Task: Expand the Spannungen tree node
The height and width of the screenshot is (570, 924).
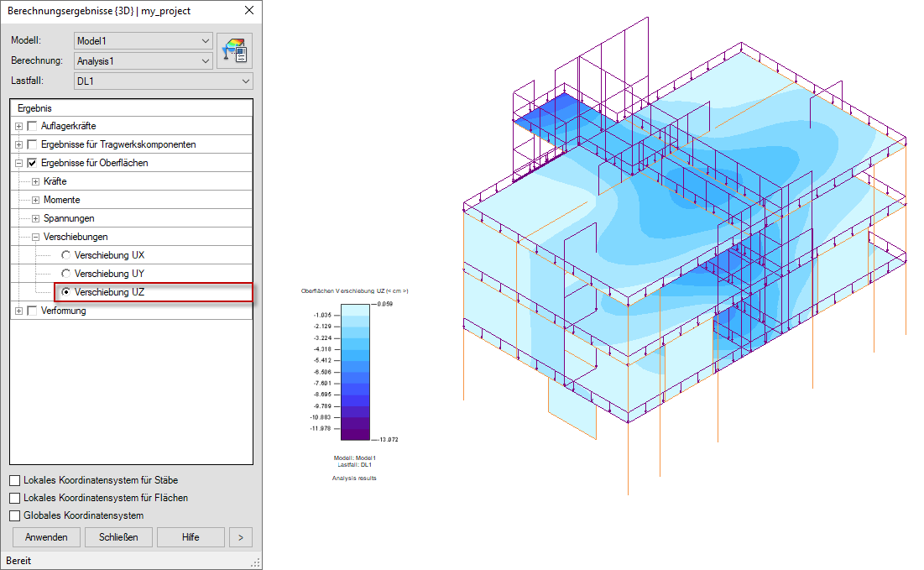Action: coord(35,218)
